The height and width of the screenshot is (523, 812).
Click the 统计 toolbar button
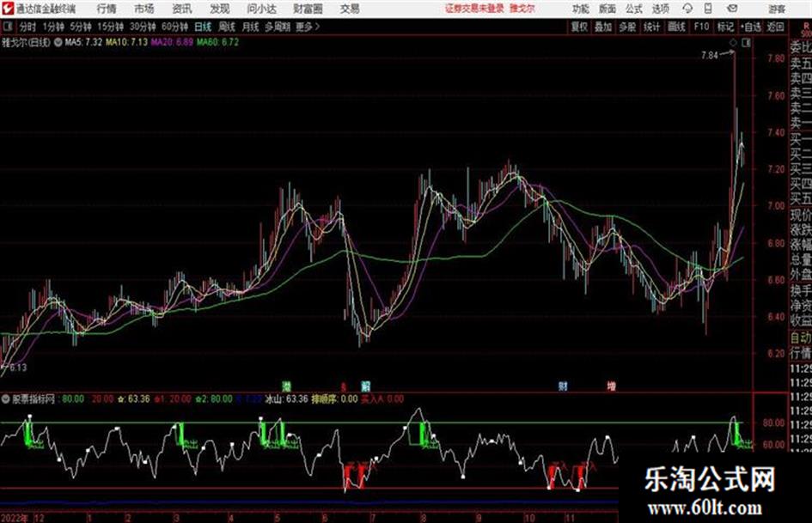651,27
